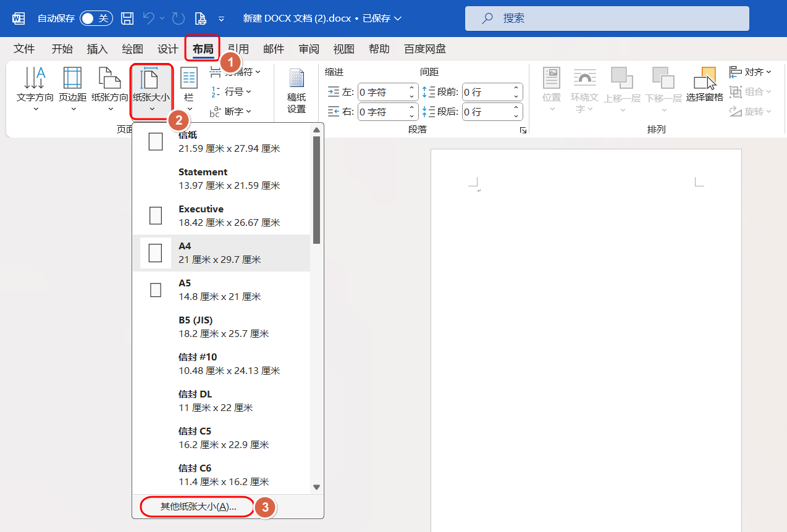Select the 信封 #10 envelope size
The height and width of the screenshot is (532, 787).
221,364
